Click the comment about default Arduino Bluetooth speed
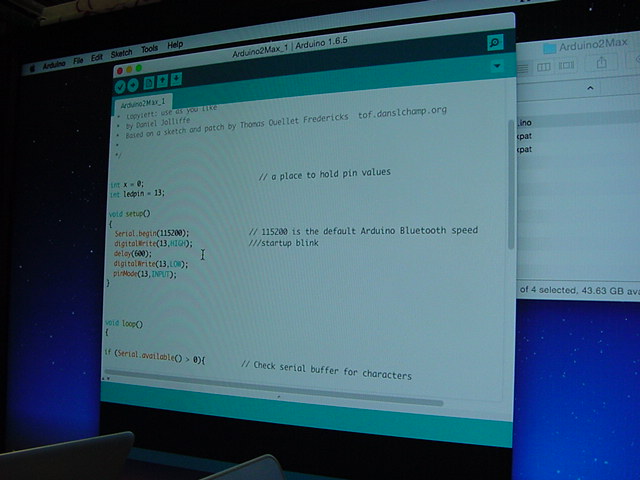Viewport: 640px width, 480px height. 363,231
